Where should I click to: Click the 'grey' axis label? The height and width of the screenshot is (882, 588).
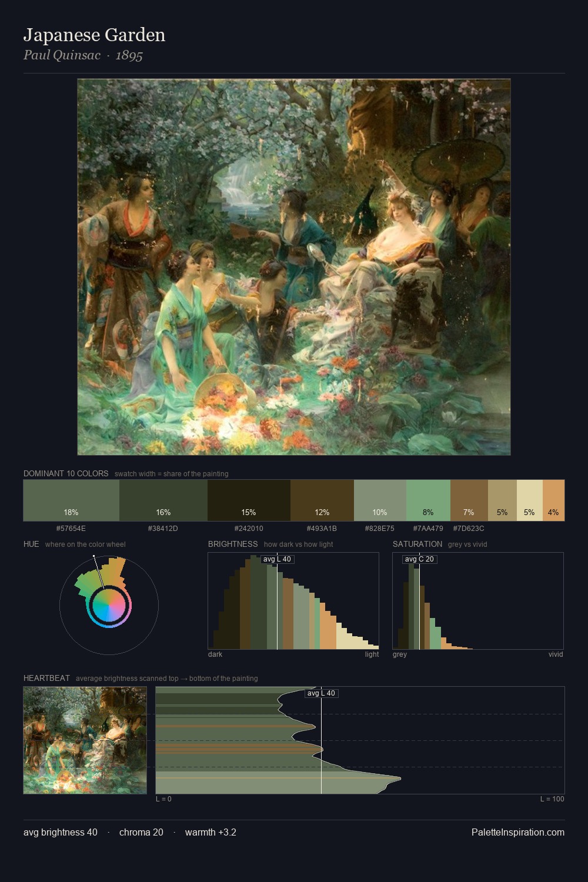pyautogui.click(x=400, y=654)
